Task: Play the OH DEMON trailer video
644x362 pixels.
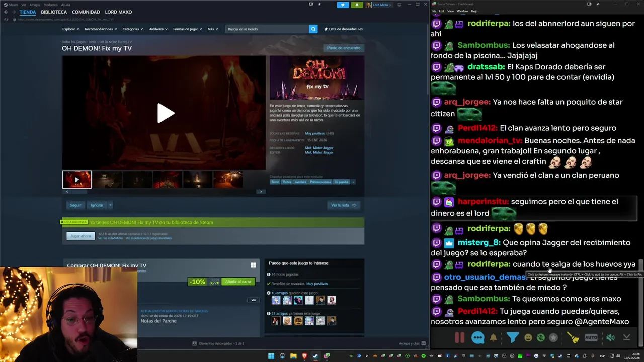Action: click(x=165, y=113)
